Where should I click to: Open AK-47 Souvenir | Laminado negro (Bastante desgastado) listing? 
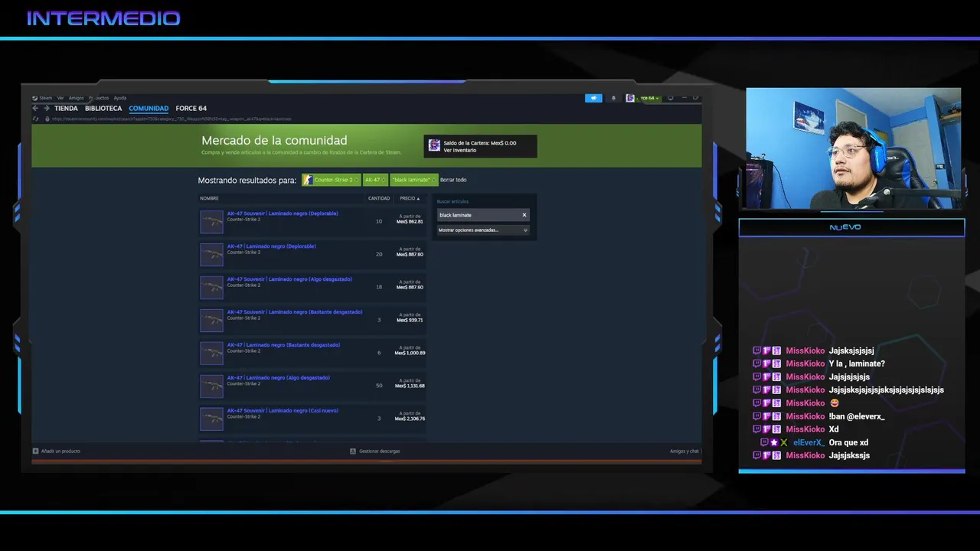tap(295, 312)
